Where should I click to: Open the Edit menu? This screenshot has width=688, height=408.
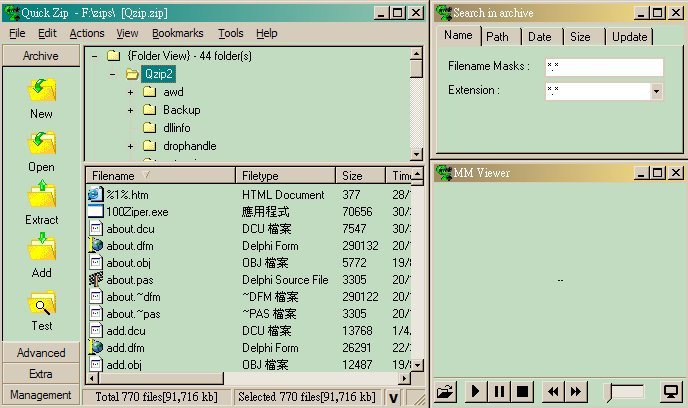[x=47, y=33]
